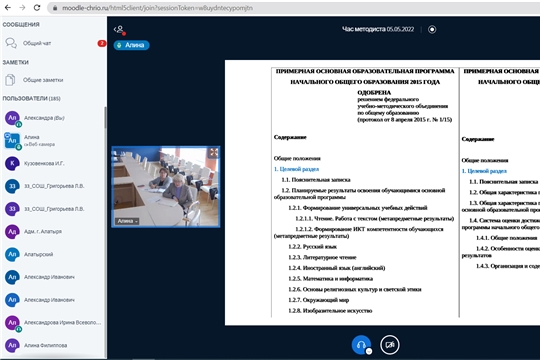Click the user list scrollbar

pos(105,117)
